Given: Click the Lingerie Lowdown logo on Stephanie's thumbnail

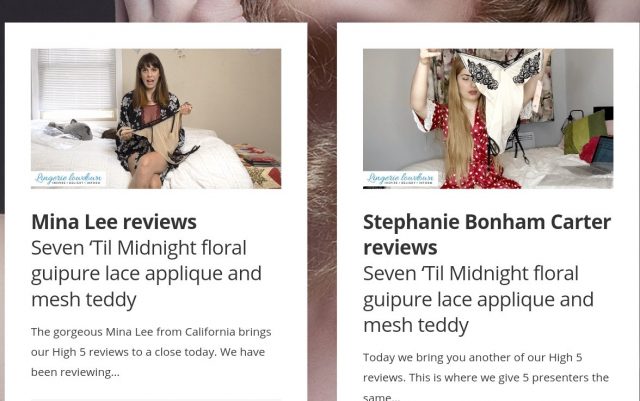Looking at the screenshot, I should click(400, 178).
